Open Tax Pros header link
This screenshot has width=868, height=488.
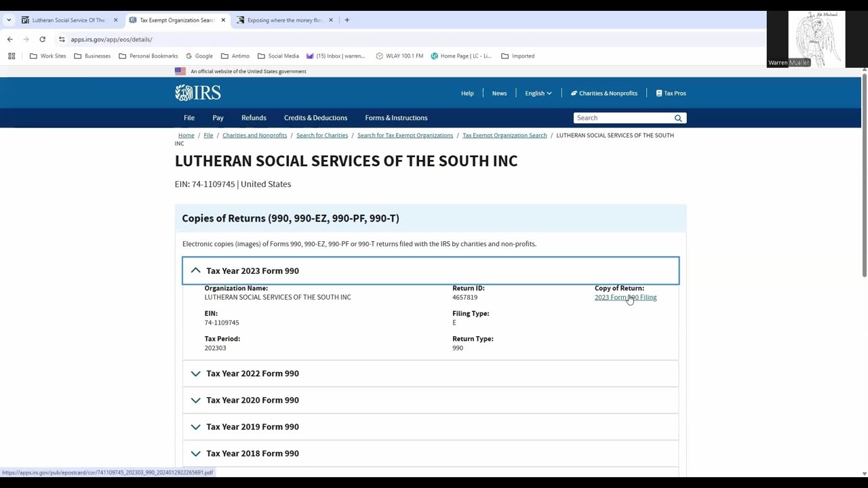[x=671, y=94]
